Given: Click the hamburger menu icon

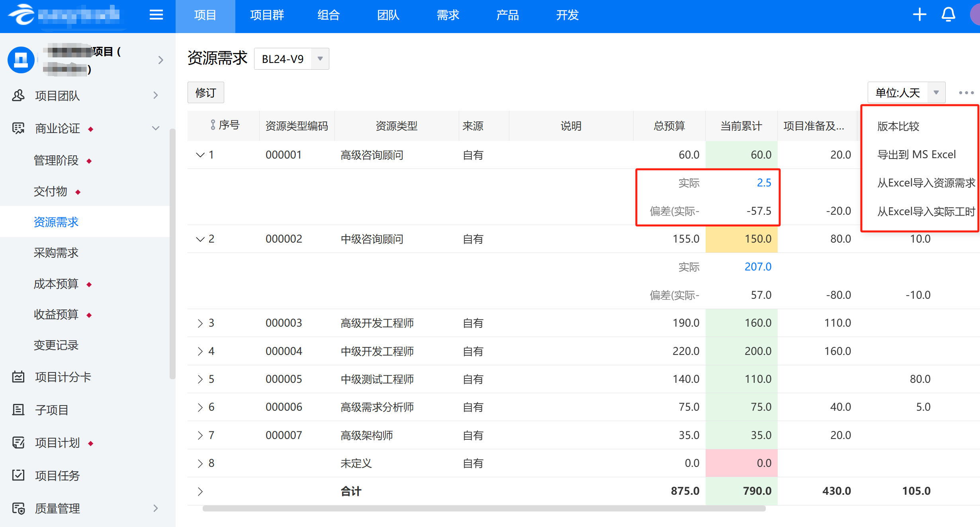Looking at the screenshot, I should pos(156,15).
